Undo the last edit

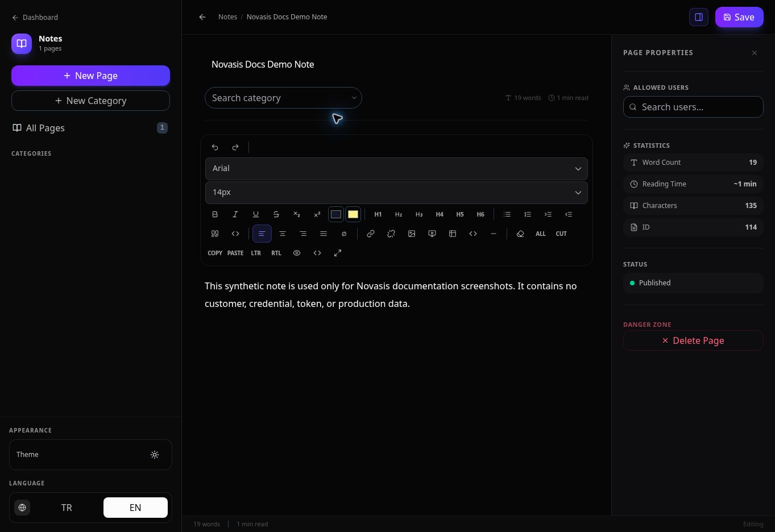coord(215,147)
